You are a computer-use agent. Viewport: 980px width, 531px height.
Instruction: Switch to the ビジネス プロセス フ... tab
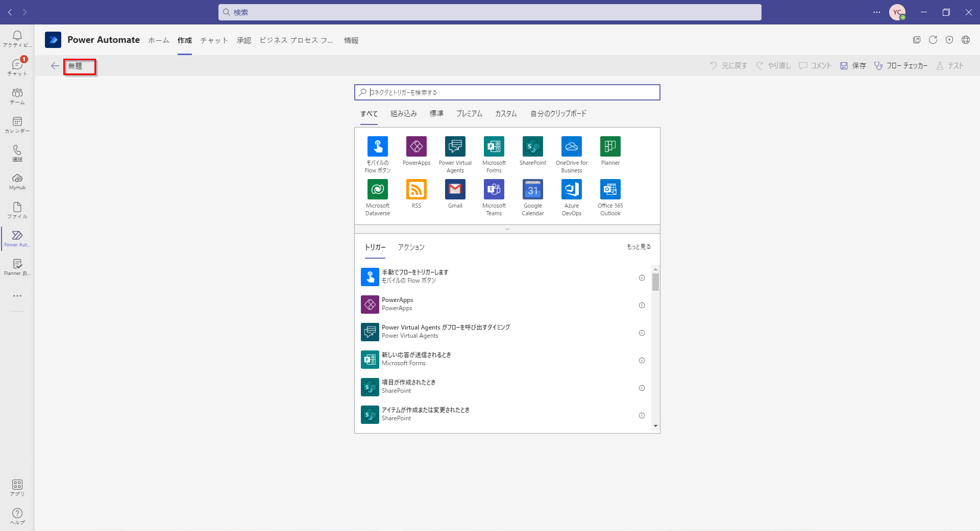tap(296, 40)
